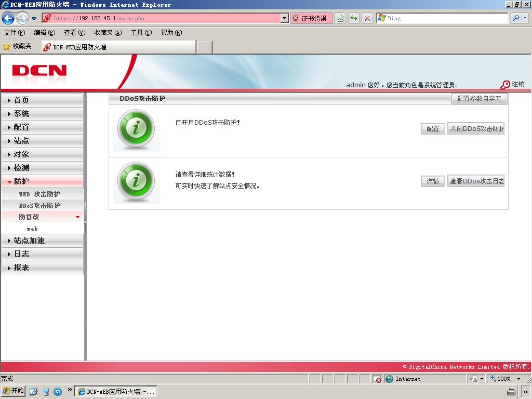This screenshot has width=532, height=399.
Task: Open the recent pages dropdown arrow
Action: coord(34,19)
